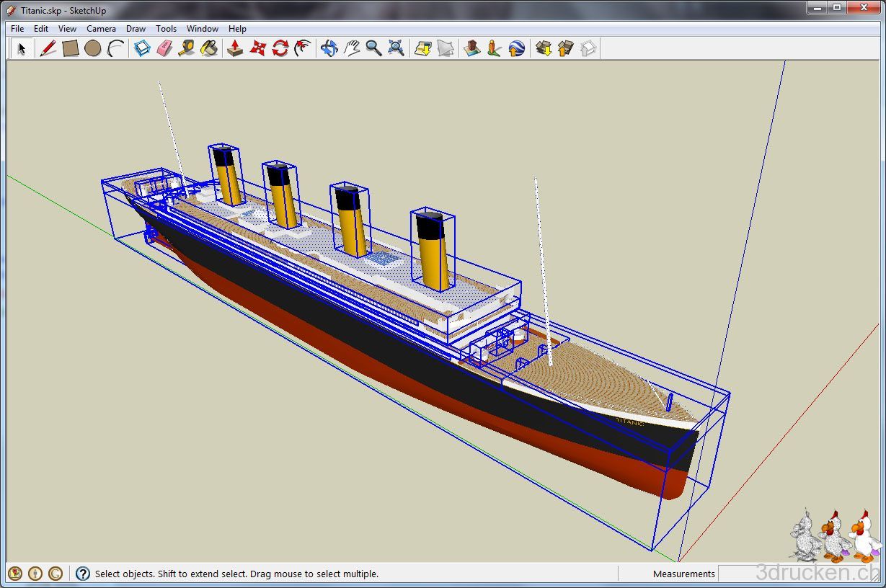
Task: Select the Arc tool
Action: 115,48
